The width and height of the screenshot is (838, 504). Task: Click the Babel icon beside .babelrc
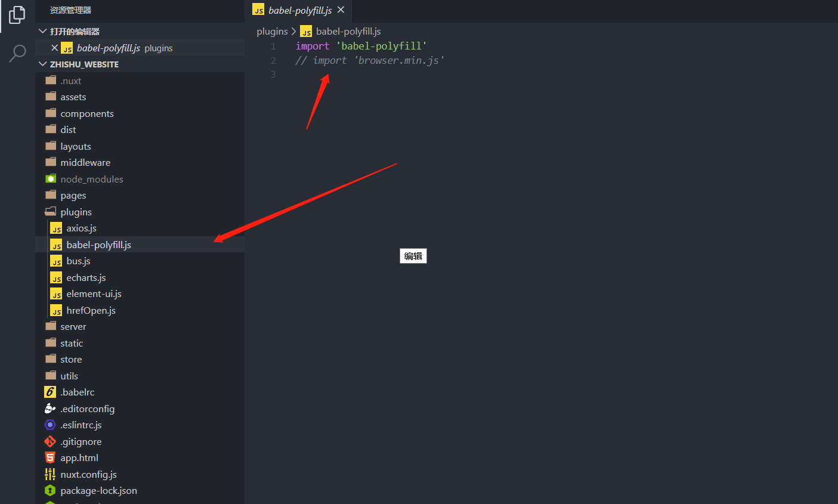tap(50, 392)
